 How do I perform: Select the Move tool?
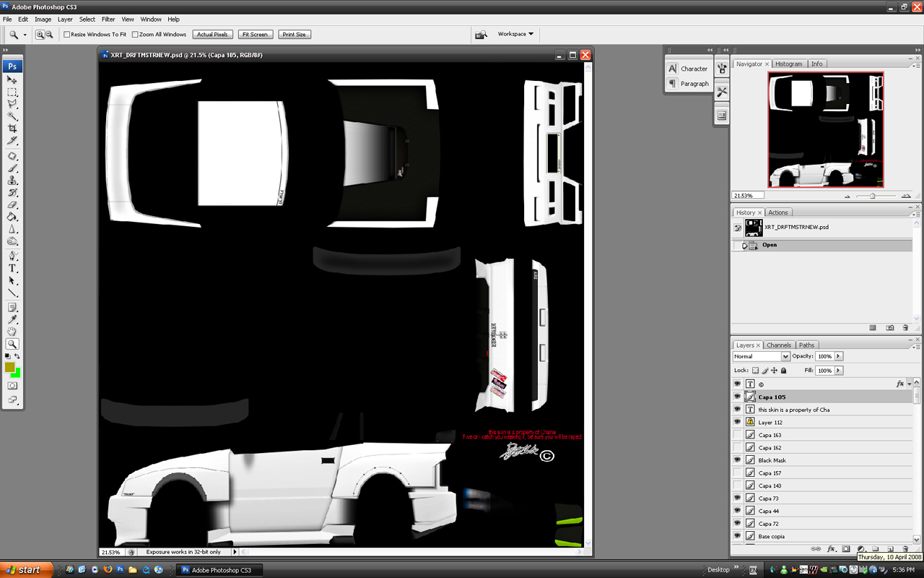pos(12,80)
